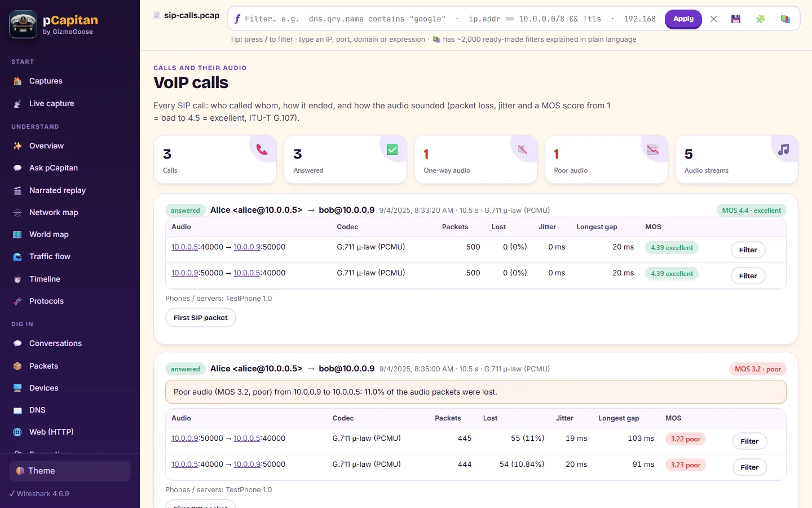The height and width of the screenshot is (508, 812).
Task: Click the sip-calls.pcap file name
Action: (x=192, y=15)
